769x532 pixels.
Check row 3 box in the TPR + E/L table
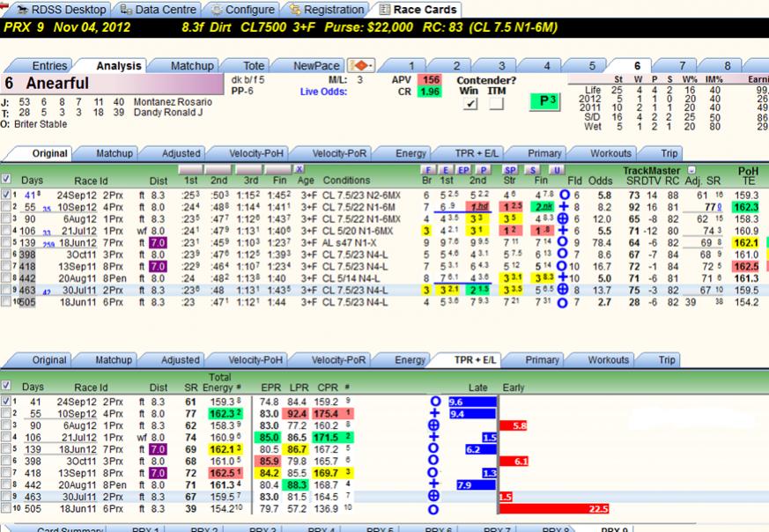pos(6,425)
